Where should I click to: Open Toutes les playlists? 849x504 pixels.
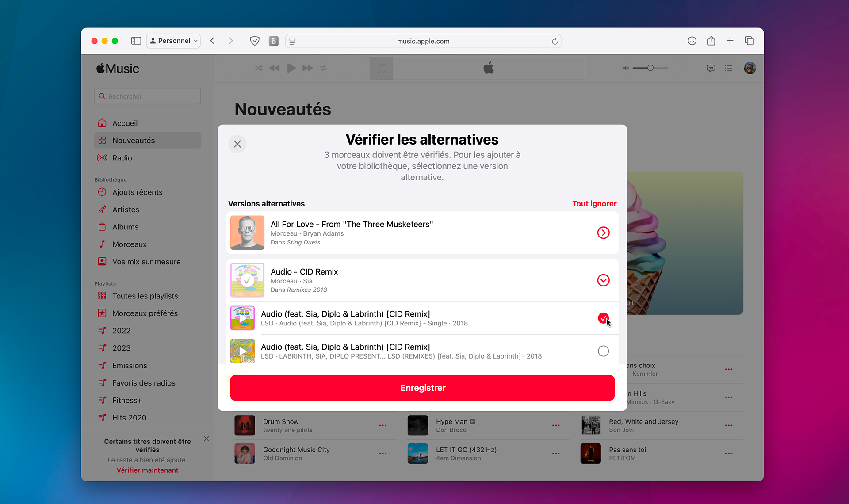click(x=147, y=296)
